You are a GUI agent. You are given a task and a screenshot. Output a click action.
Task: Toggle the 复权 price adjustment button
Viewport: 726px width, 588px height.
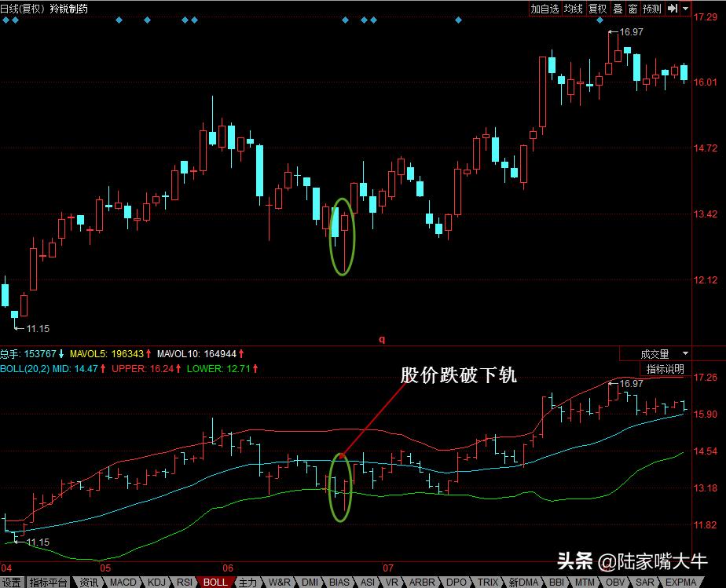(x=597, y=9)
